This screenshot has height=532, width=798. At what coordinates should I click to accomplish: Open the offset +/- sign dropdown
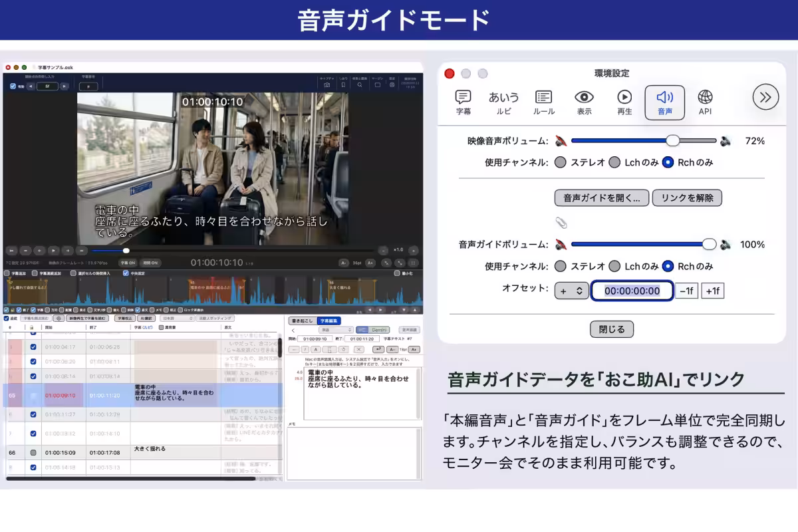pyautogui.click(x=571, y=291)
